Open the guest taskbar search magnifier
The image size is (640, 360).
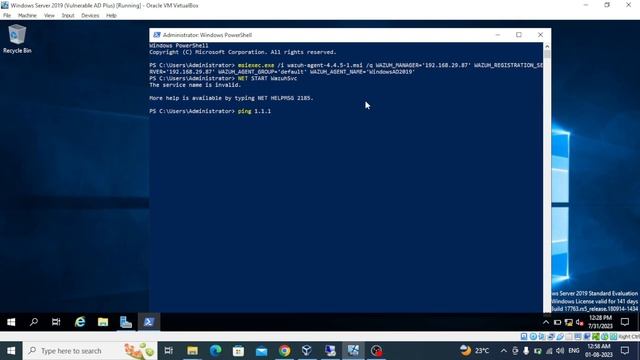34,322
